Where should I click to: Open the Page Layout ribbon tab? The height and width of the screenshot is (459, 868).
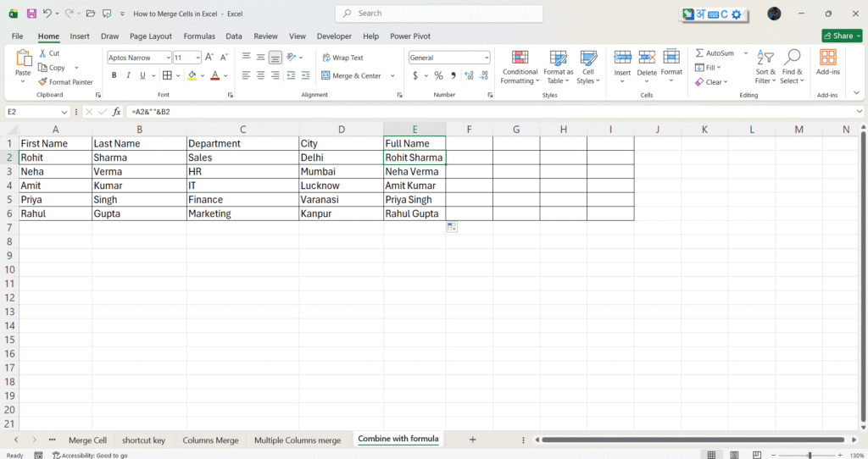[151, 36]
